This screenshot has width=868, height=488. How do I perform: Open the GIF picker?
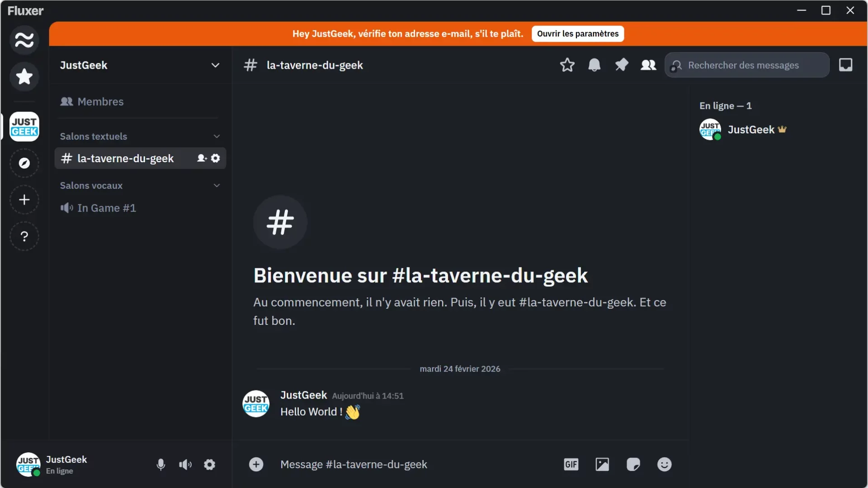(x=571, y=465)
